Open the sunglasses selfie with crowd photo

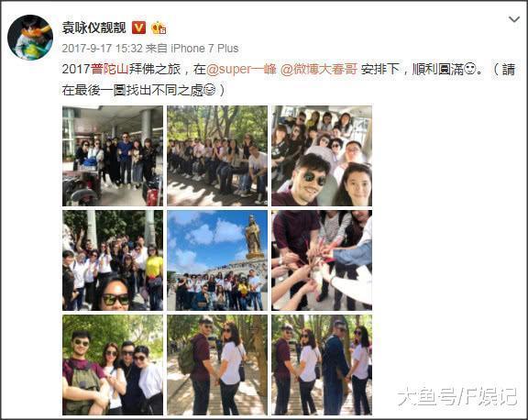tap(113, 260)
